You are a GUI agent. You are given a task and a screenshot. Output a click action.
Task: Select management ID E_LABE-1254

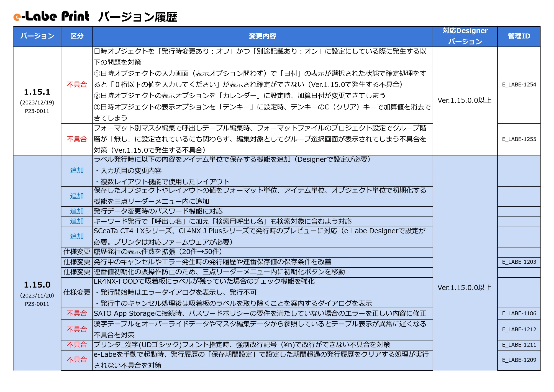(x=519, y=84)
